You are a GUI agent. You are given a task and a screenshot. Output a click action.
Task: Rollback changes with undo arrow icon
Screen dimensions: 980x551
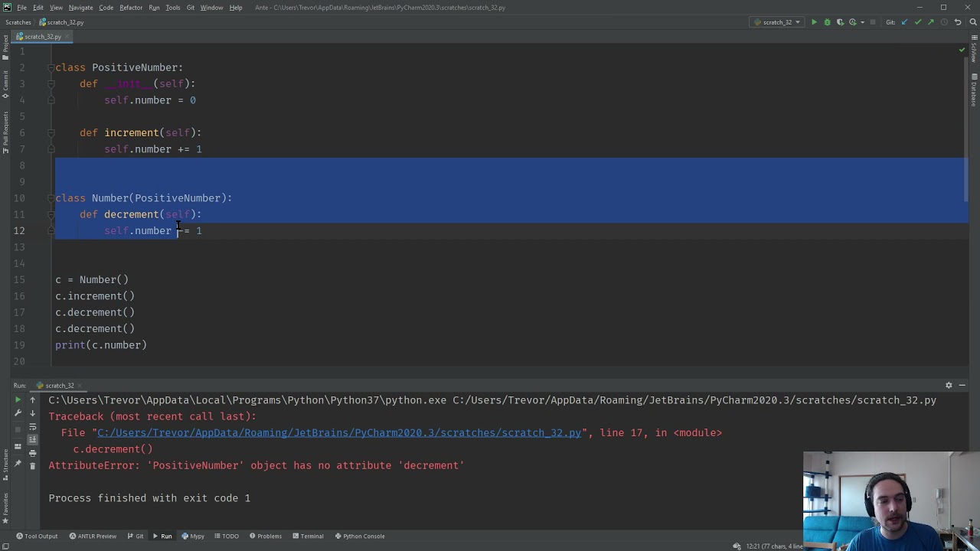point(957,22)
